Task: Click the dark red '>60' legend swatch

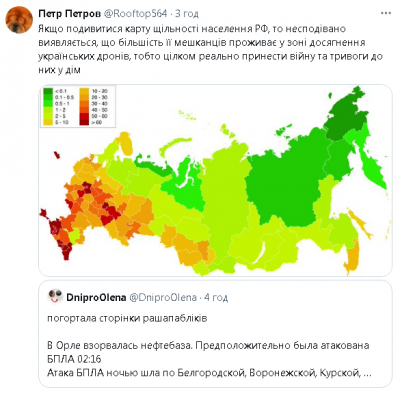Action: tap(84, 122)
